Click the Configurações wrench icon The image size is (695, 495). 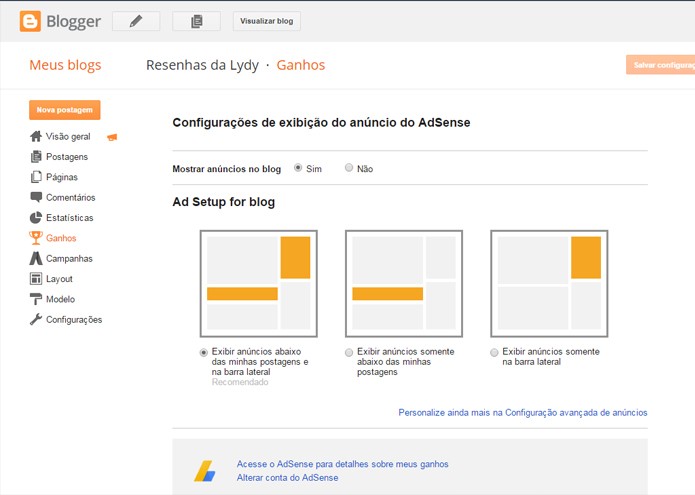[x=36, y=320]
